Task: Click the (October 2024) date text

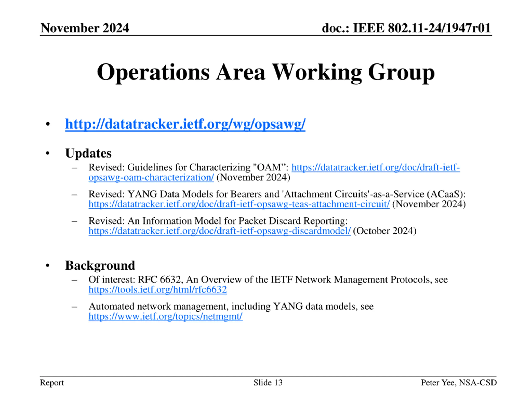Action: coord(385,231)
